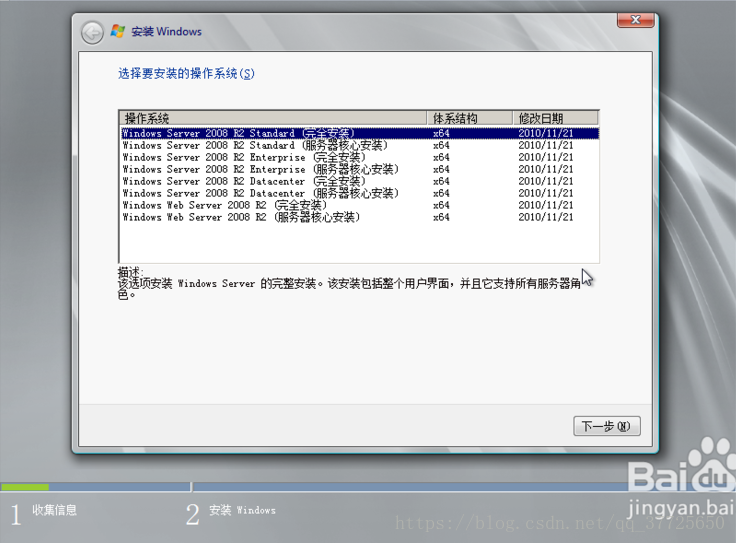Select Windows Server 2008 R2 Enterprise (服务器核心安装)
This screenshot has width=736, height=543.
[360, 169]
